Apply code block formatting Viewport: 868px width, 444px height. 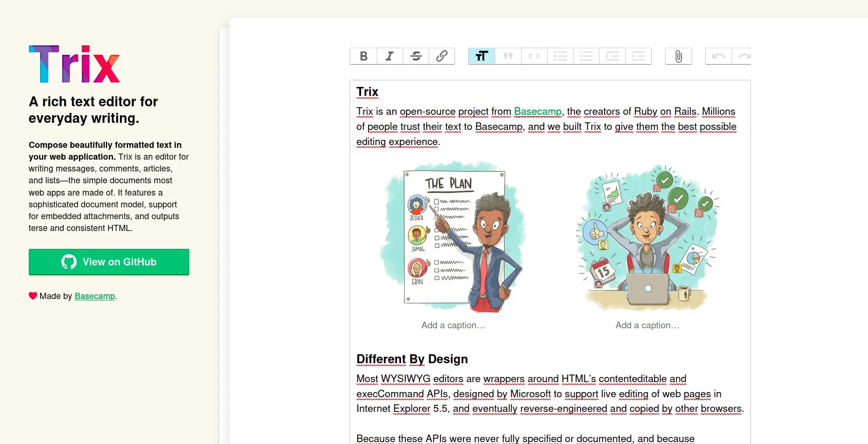point(534,56)
